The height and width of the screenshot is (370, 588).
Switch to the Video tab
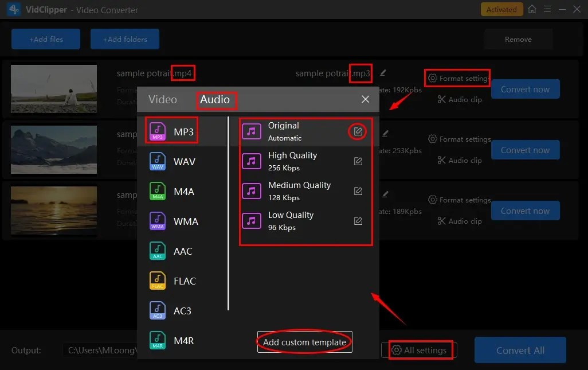click(x=162, y=99)
